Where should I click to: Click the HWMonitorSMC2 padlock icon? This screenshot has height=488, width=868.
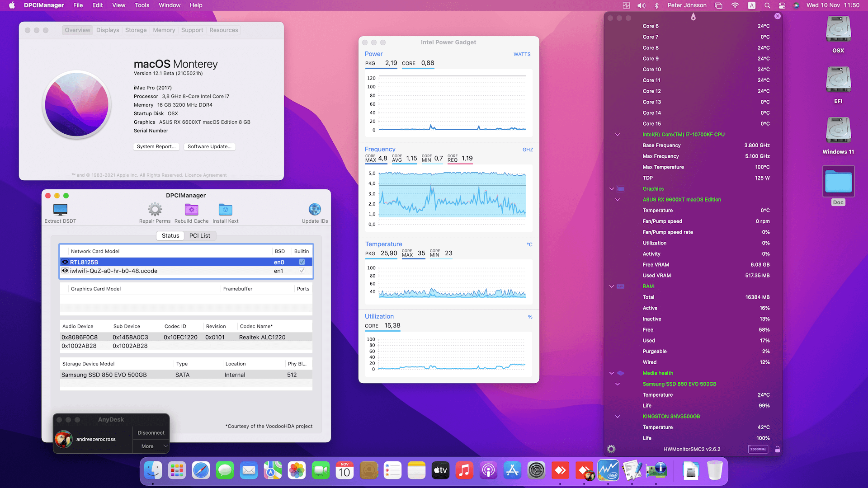pyautogui.click(x=778, y=449)
